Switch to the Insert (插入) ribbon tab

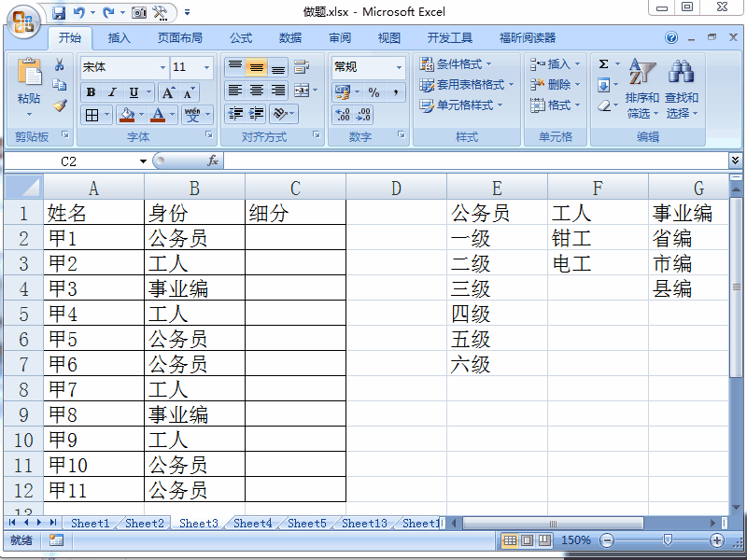[x=120, y=38]
